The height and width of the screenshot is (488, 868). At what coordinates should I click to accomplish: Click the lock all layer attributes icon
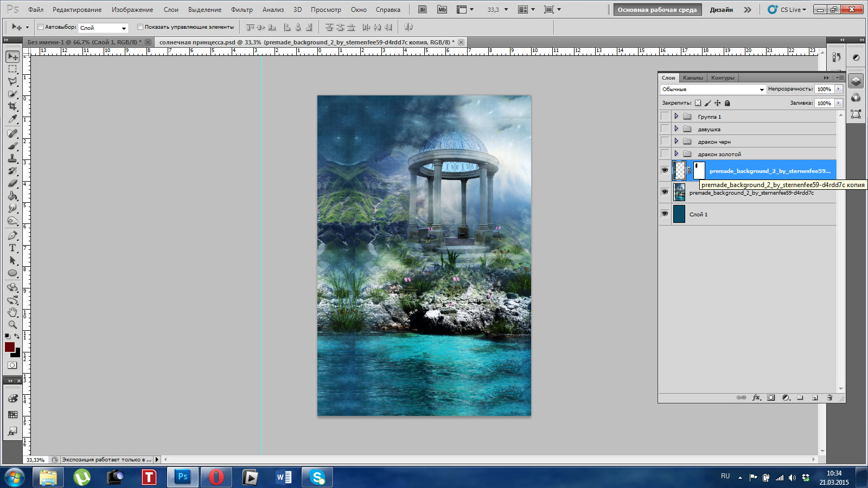pos(727,103)
